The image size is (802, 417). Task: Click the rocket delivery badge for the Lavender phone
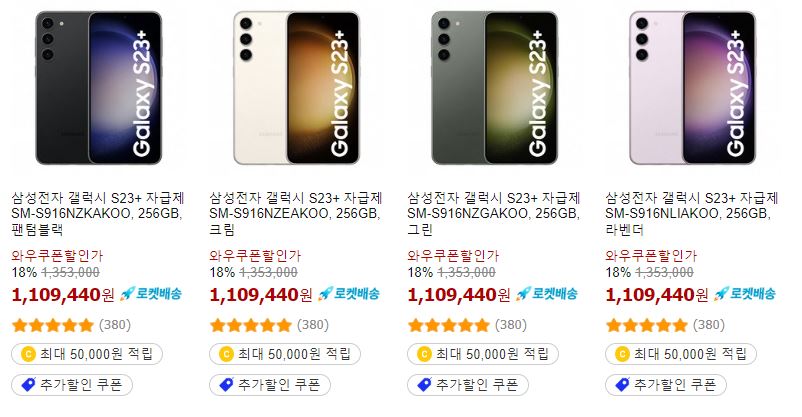pos(745,294)
